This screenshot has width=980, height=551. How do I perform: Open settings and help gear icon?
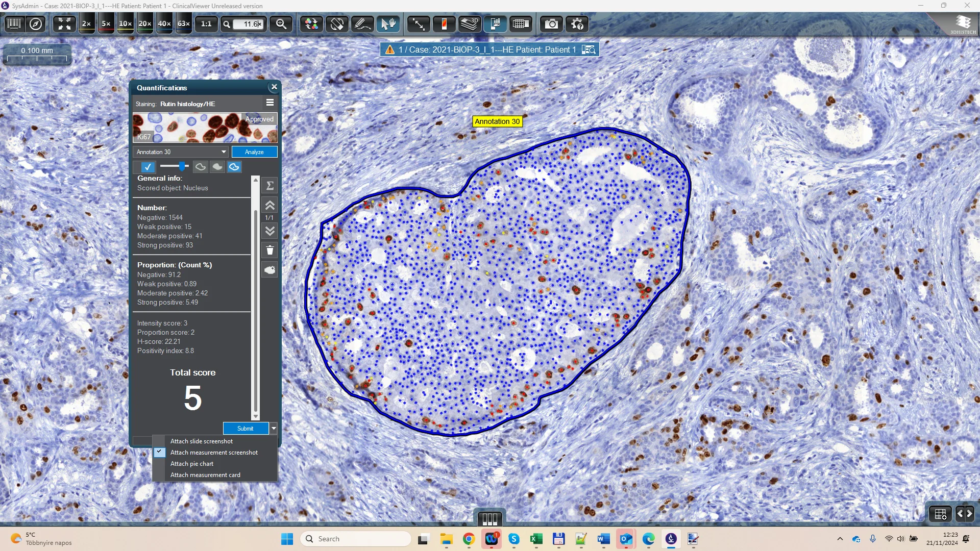577,24
